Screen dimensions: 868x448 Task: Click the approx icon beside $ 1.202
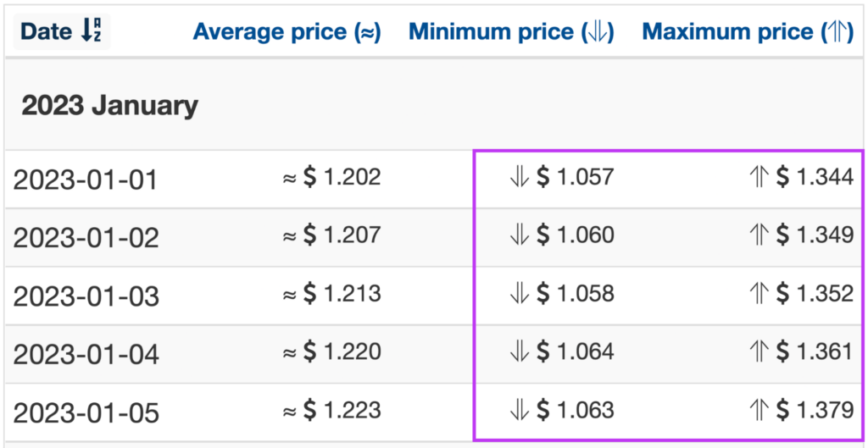(290, 178)
